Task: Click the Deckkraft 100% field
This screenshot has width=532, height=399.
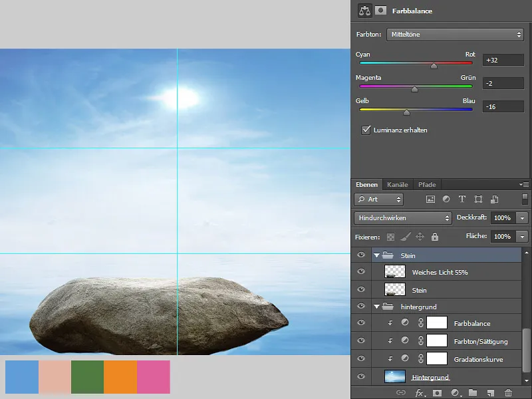Action: tap(503, 218)
